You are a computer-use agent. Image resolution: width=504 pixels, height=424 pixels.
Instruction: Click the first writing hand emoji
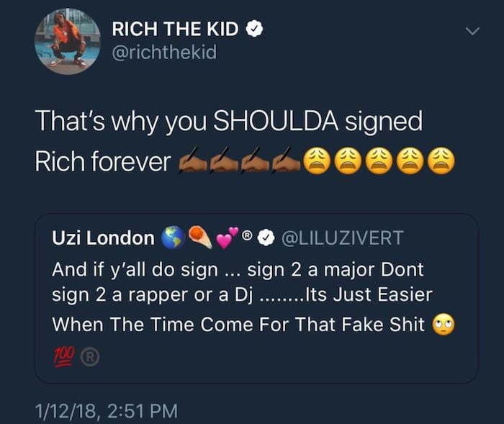[x=193, y=160]
